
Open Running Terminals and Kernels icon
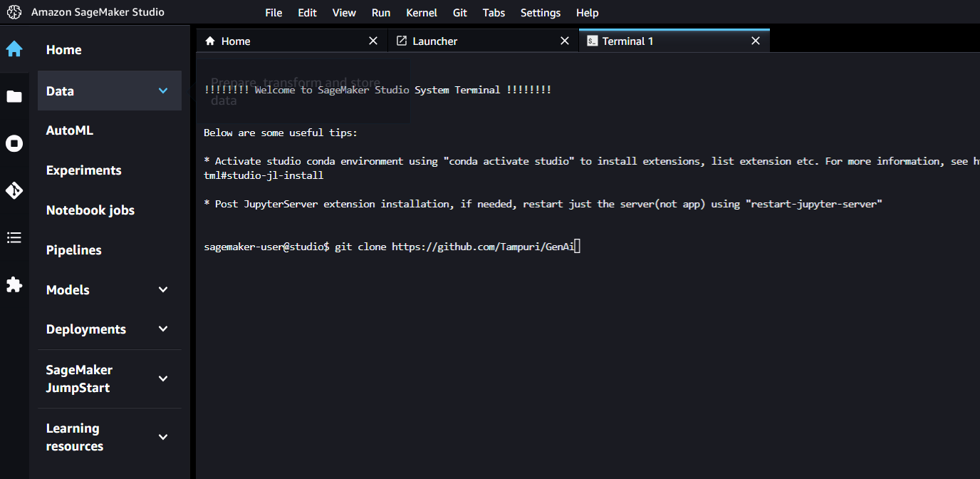[14, 143]
